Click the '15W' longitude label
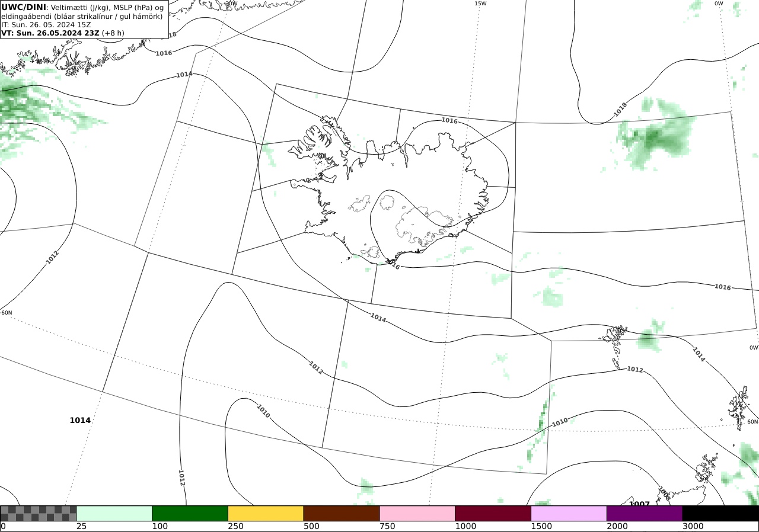Image resolution: width=759 pixels, height=532 pixels. pos(480,4)
